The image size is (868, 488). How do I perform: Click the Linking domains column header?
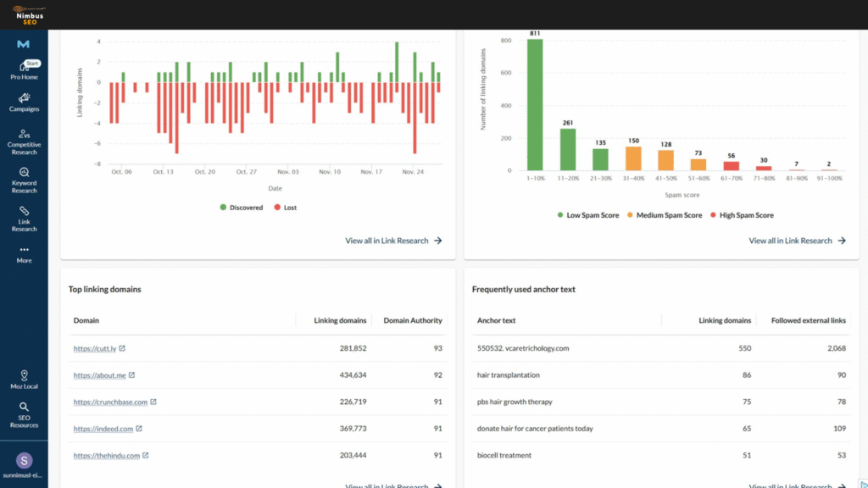click(x=340, y=320)
